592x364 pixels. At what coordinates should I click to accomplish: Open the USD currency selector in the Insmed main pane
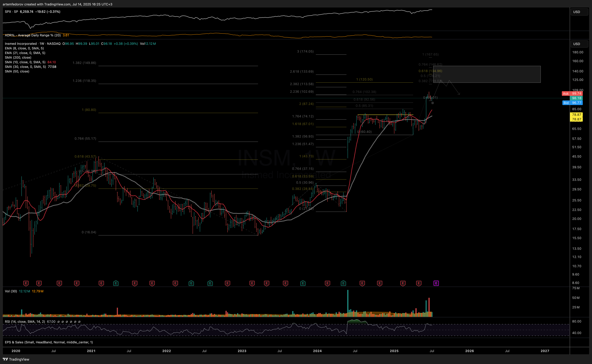[x=579, y=44]
